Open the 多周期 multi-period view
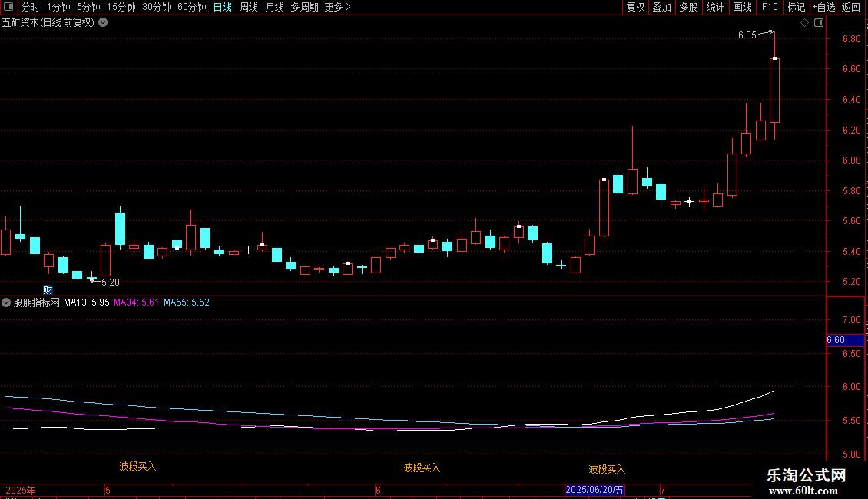This screenshot has width=868, height=499. point(304,7)
